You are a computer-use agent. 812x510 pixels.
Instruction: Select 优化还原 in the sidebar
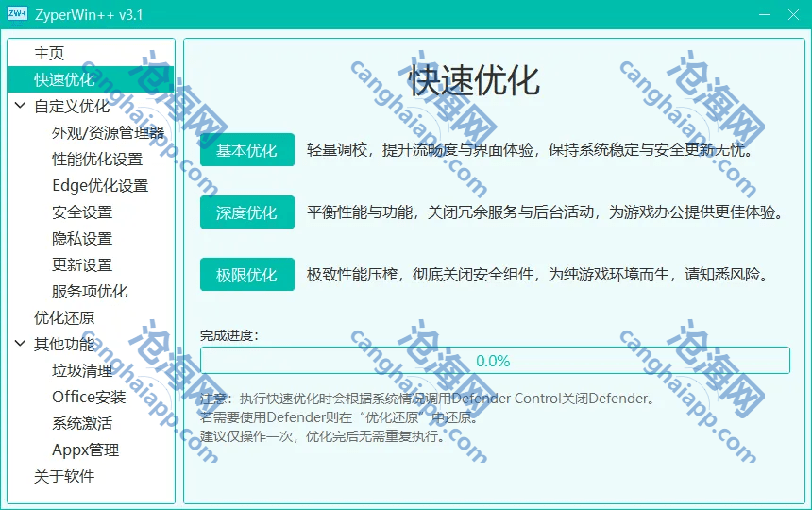64,318
